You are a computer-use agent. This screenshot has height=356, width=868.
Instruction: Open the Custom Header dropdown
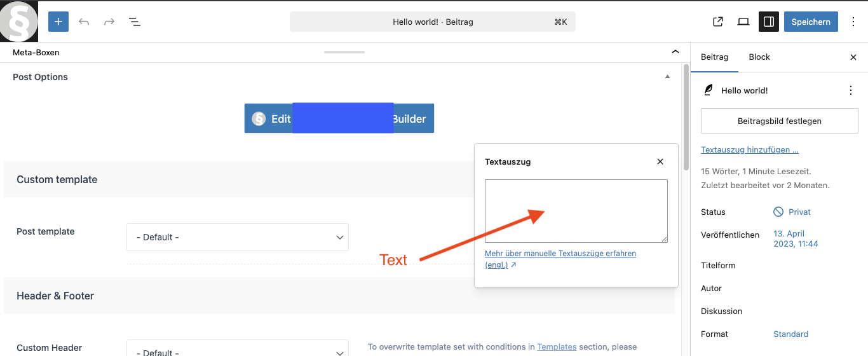tap(238, 348)
